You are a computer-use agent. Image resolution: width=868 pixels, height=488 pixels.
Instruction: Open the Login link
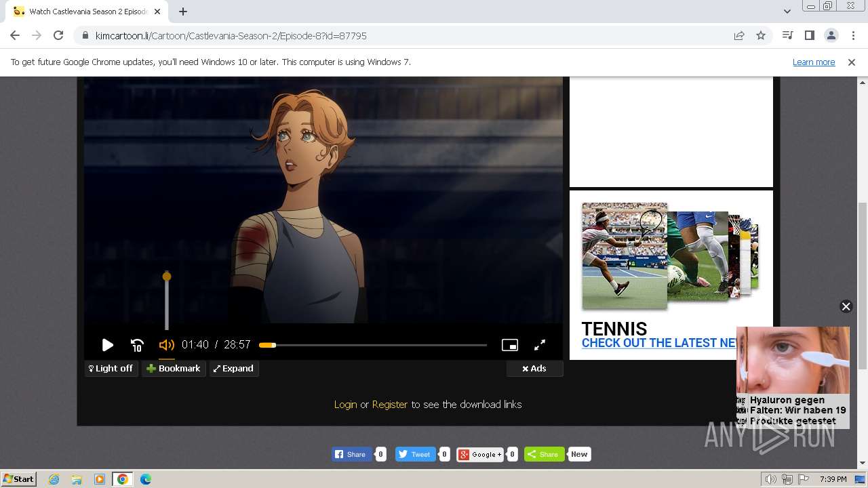point(345,405)
